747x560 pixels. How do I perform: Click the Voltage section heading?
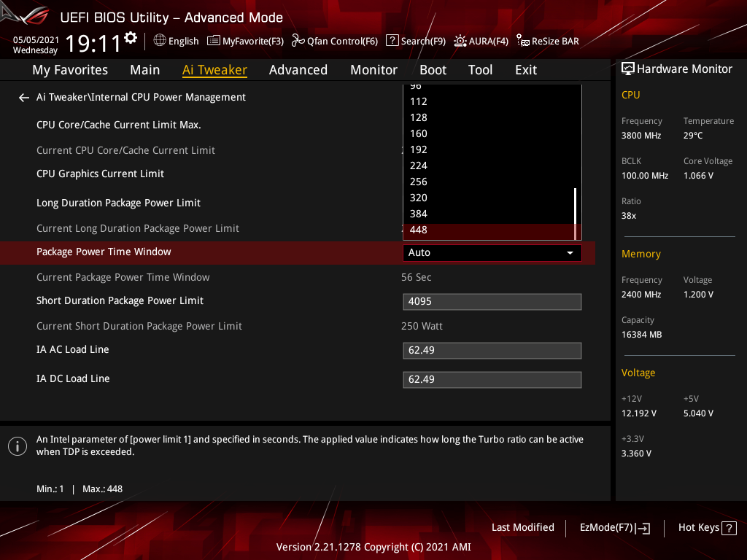(x=638, y=373)
